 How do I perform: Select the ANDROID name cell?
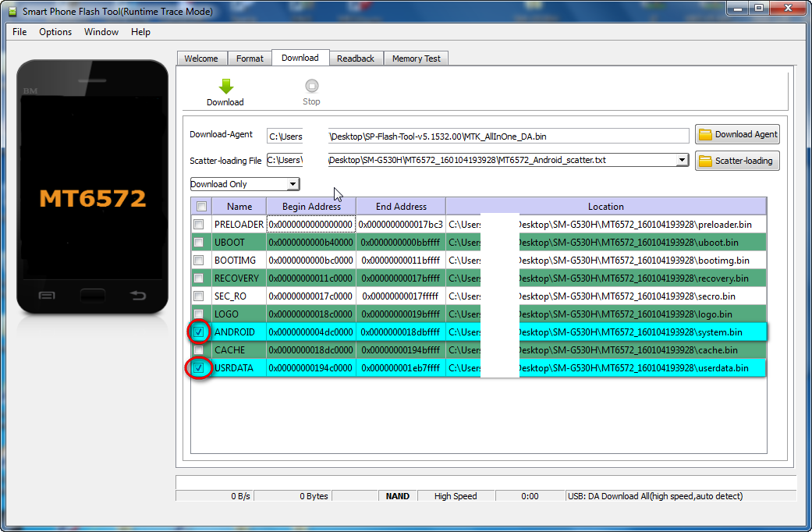pyautogui.click(x=239, y=332)
